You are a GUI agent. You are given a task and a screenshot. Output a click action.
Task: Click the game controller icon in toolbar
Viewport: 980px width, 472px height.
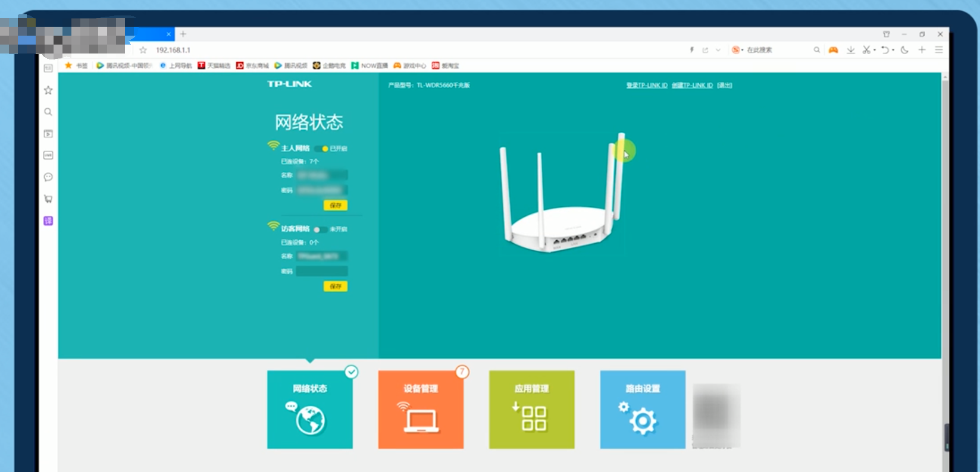833,50
